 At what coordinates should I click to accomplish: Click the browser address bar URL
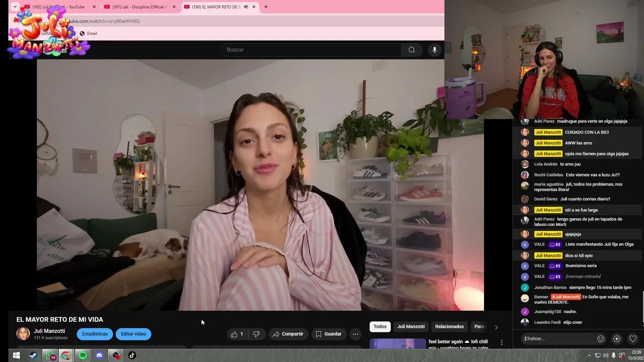(104, 21)
